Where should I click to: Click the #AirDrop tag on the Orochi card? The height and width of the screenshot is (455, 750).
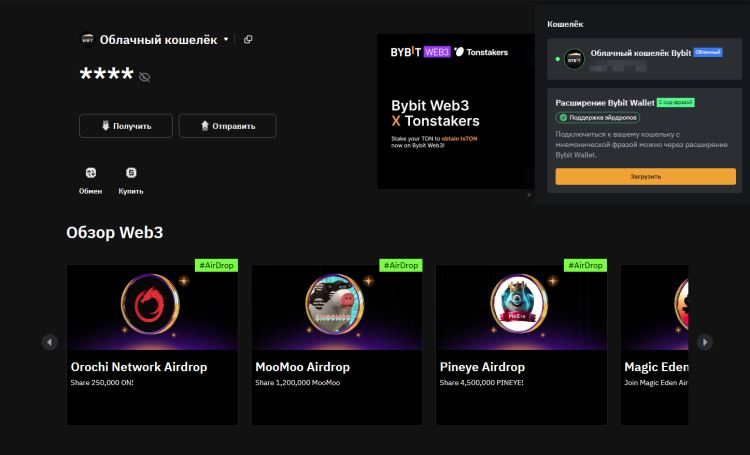(216, 265)
